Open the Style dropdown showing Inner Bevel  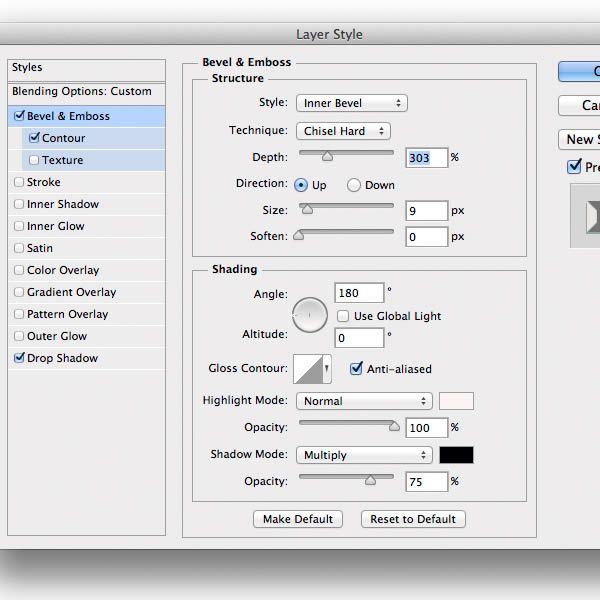pos(352,103)
